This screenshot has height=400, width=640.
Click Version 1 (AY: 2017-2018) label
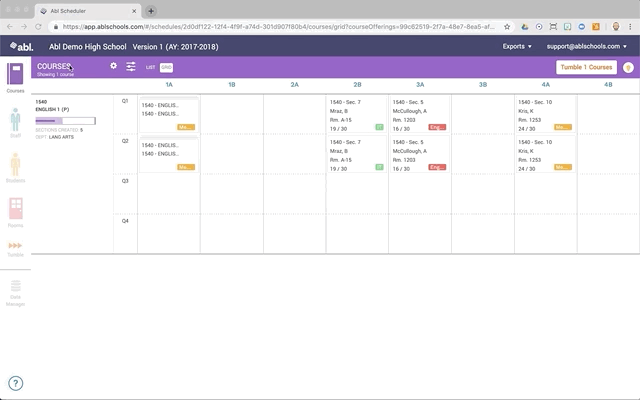[175, 47]
